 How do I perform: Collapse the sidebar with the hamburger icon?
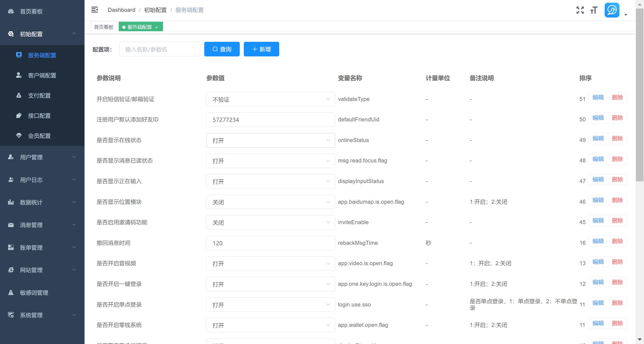click(x=95, y=10)
